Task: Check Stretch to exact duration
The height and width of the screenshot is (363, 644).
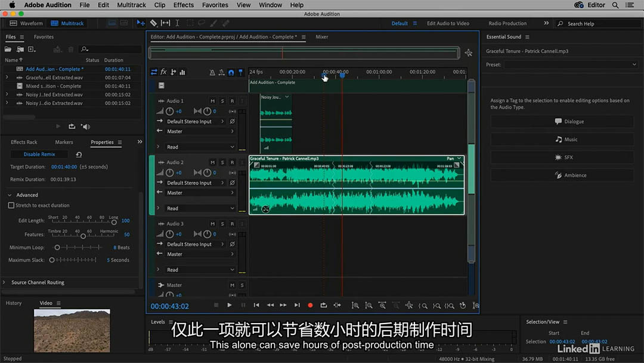Action: coord(11,205)
